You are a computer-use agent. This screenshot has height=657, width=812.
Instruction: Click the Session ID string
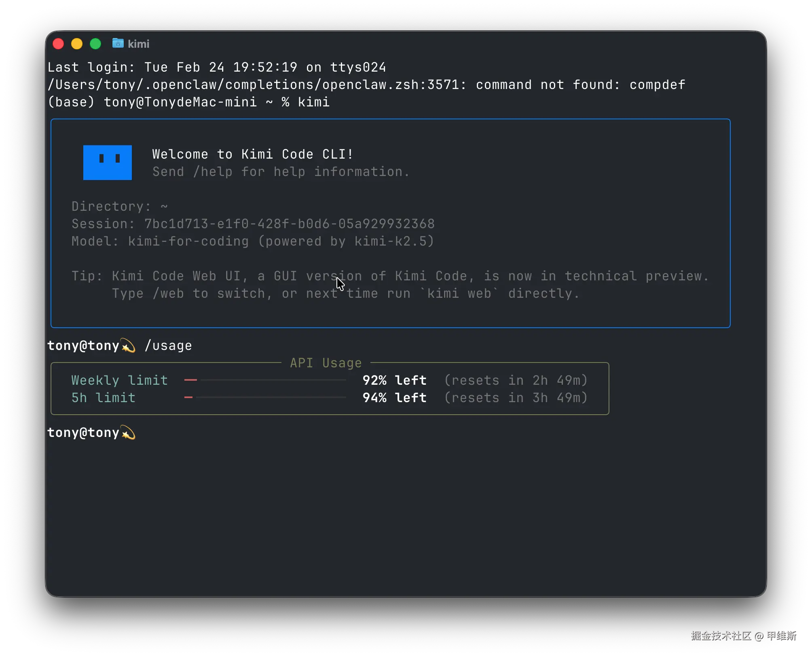[289, 224]
